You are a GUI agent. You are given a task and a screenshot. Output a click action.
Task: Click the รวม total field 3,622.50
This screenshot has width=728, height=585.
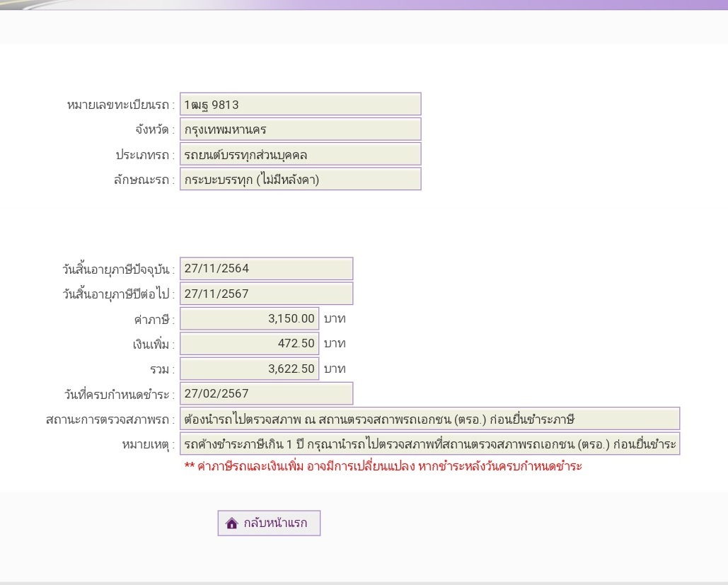(249, 369)
